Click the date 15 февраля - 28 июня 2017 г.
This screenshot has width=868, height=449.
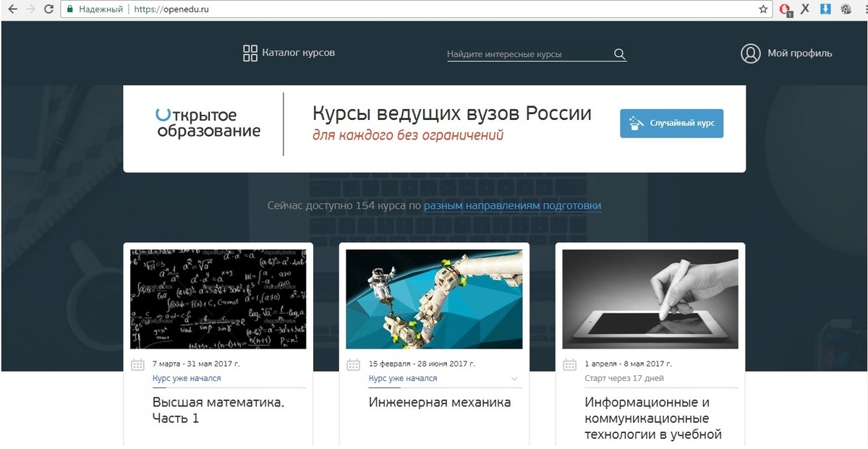(422, 364)
